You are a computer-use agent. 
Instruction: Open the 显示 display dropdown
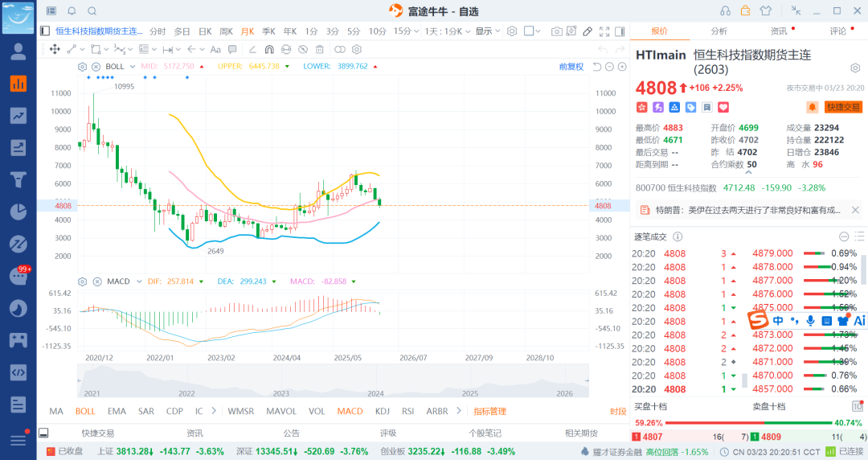(488, 31)
